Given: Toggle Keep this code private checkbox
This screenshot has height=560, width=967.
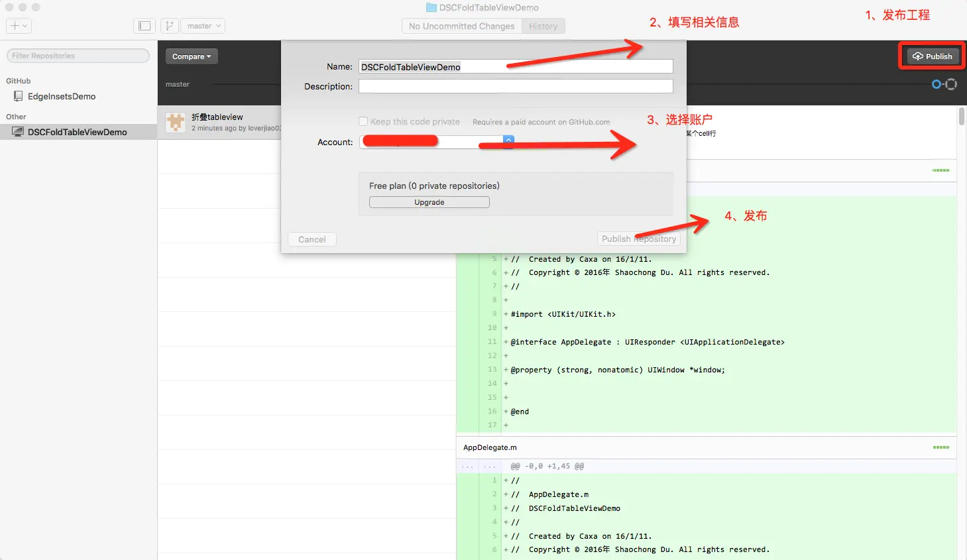Looking at the screenshot, I should 363,121.
